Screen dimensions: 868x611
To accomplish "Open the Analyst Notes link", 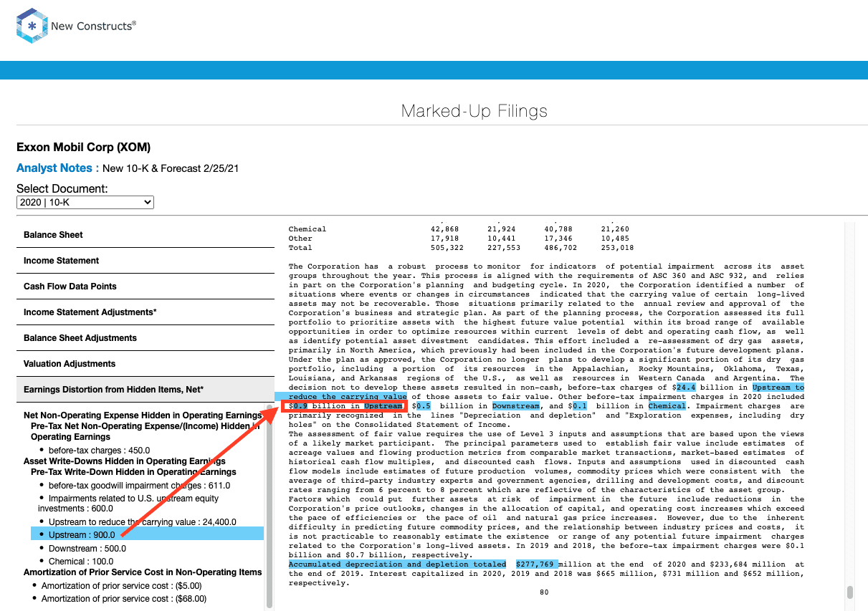I will 54,168.
